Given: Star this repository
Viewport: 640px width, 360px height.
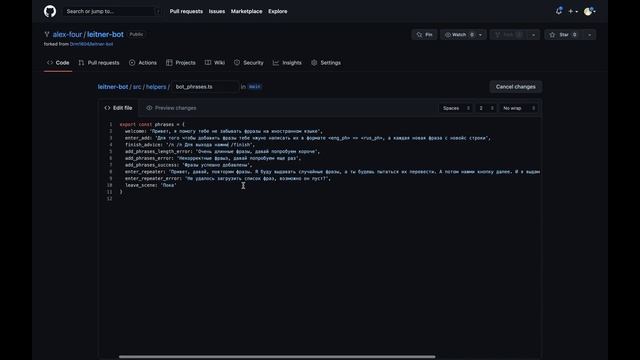Looking at the screenshot, I should (564, 35).
